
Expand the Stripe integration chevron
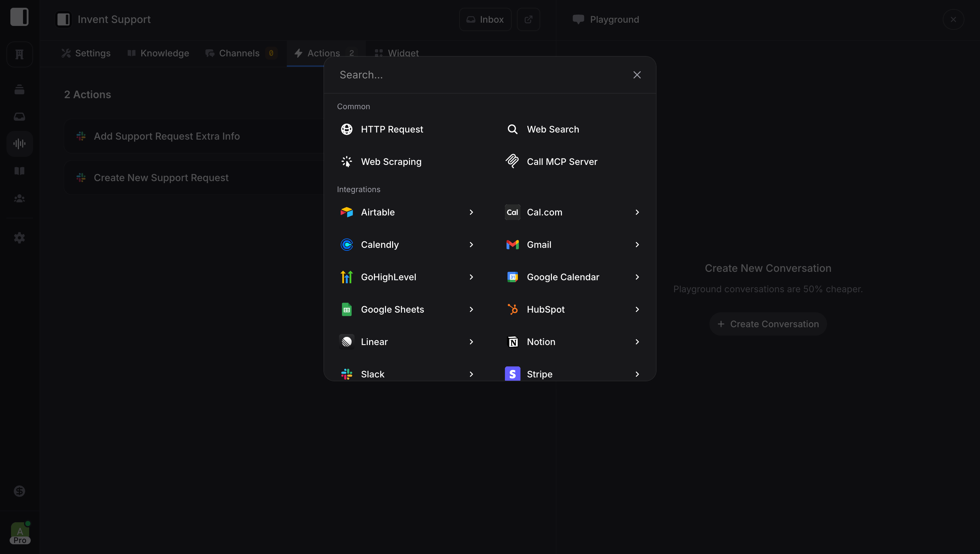pos(637,374)
